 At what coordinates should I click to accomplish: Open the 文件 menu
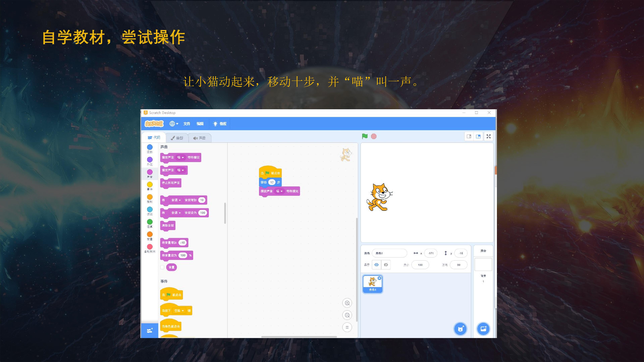point(187,124)
